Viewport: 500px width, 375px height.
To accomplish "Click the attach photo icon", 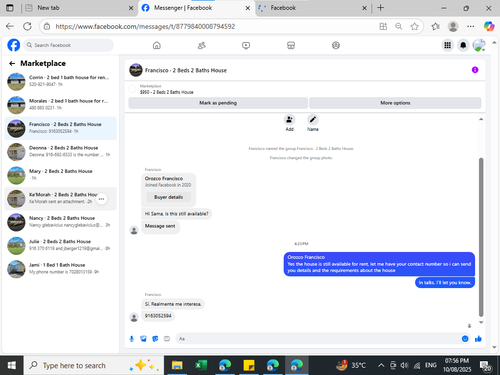I will pos(143,339).
